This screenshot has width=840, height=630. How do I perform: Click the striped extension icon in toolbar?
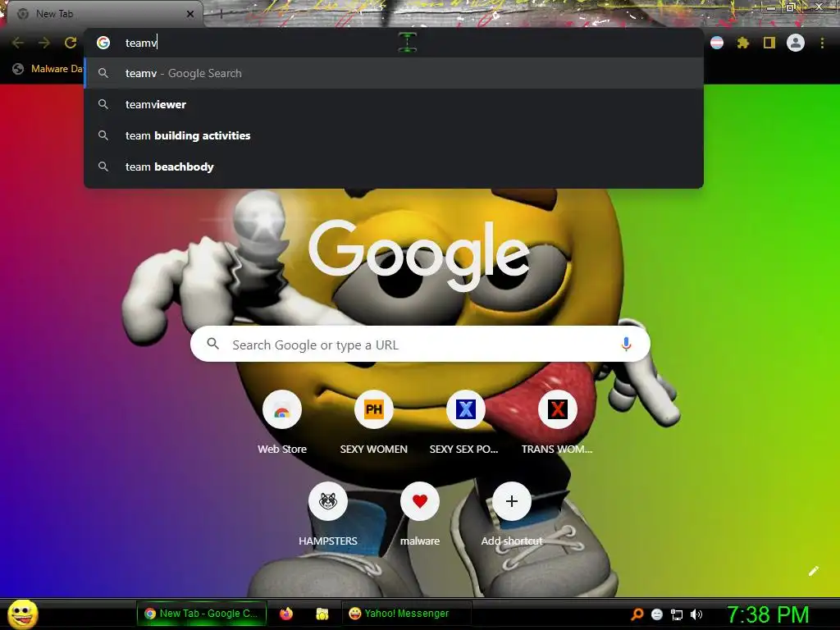[717, 43]
